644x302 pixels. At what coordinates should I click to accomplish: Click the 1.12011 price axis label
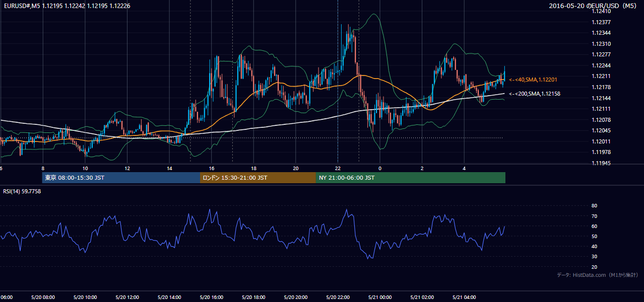pyautogui.click(x=601, y=141)
